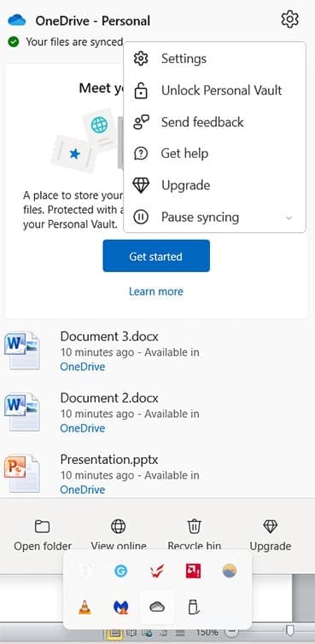Click OneDrive link under Presentation.pptx
This screenshot has width=315, height=644.
[x=82, y=490]
